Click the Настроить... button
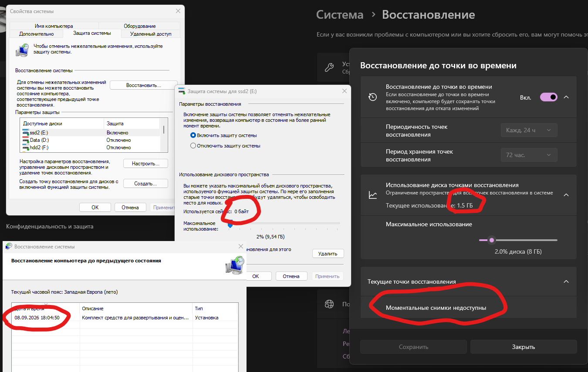This screenshot has width=588, height=372. pyautogui.click(x=146, y=164)
